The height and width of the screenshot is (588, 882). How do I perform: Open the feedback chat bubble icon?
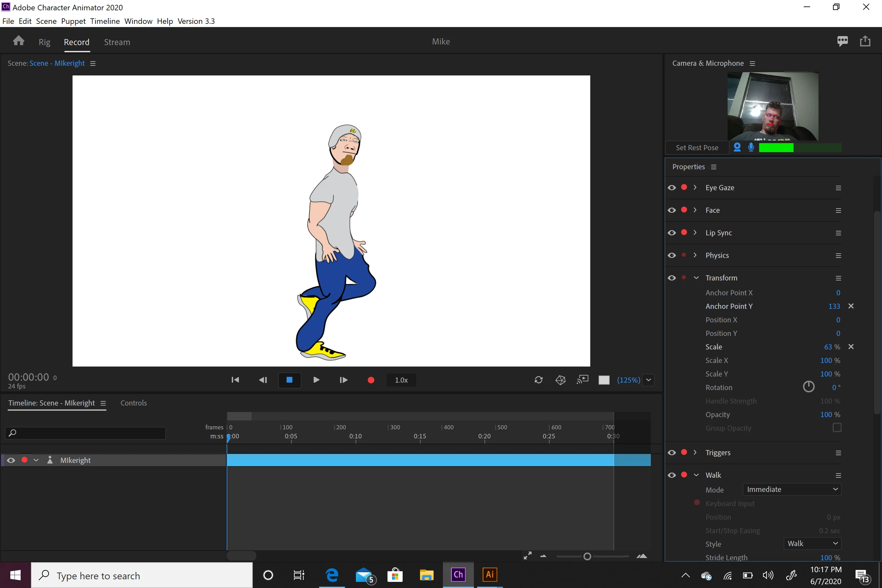tap(842, 41)
